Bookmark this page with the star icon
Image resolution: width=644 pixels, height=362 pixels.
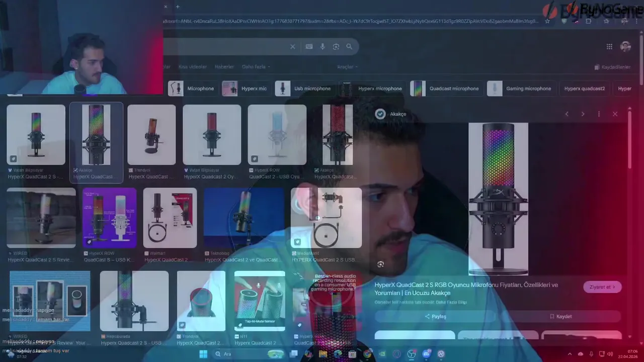pyautogui.click(x=547, y=21)
